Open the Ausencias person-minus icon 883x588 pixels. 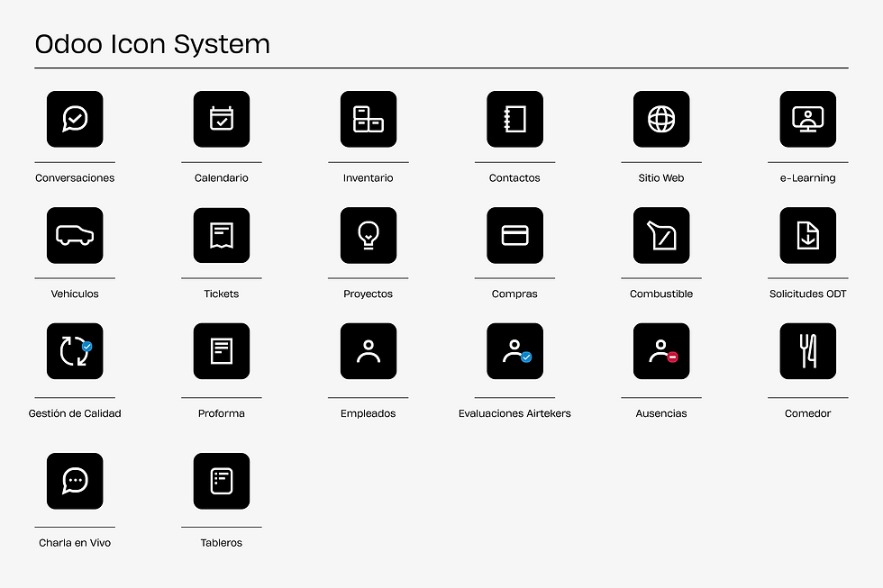click(x=661, y=351)
